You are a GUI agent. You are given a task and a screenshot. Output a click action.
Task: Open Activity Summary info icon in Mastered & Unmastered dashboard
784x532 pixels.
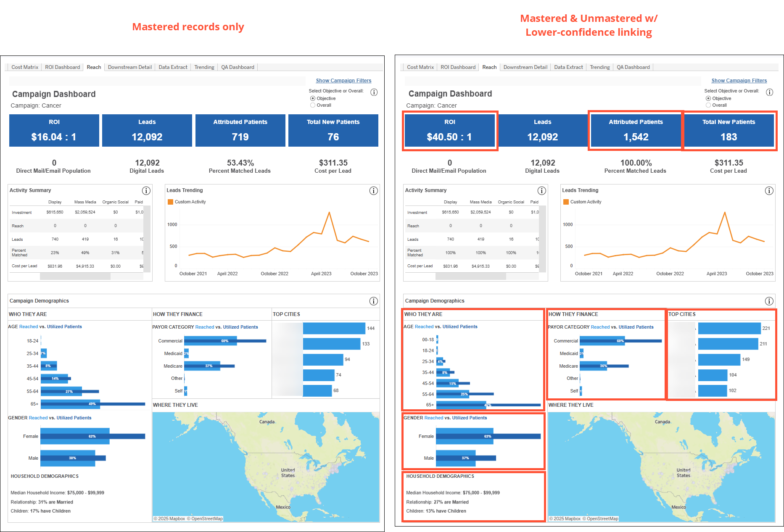(541, 191)
